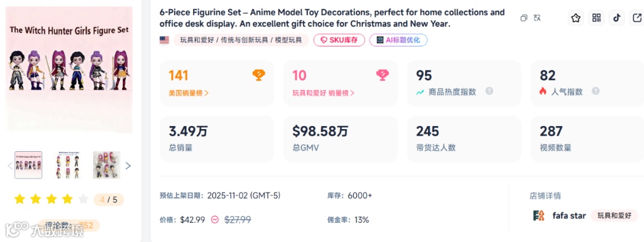Click help icon beside 人气指数
The image size is (644, 242).
click(x=595, y=91)
